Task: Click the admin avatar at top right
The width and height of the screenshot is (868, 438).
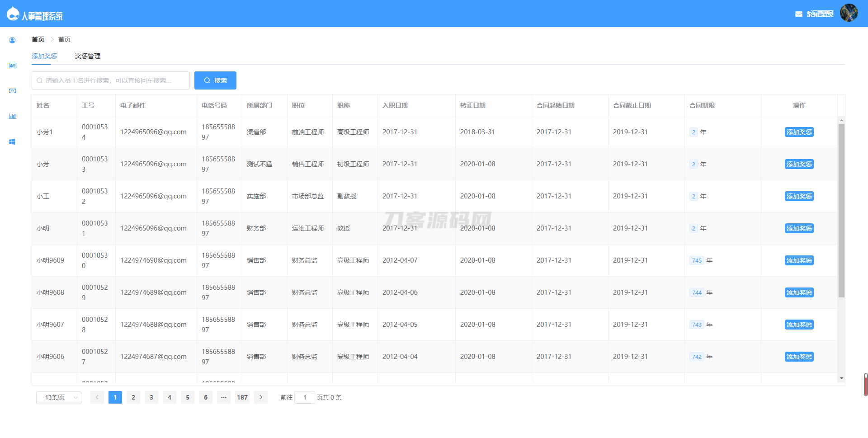Action: 849,13
